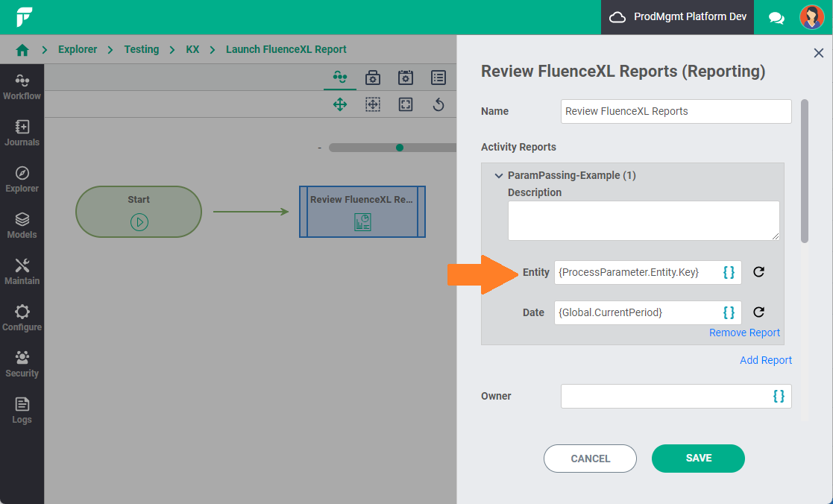Click the Add Report link
Screen dimensions: 833x504
[766, 360]
